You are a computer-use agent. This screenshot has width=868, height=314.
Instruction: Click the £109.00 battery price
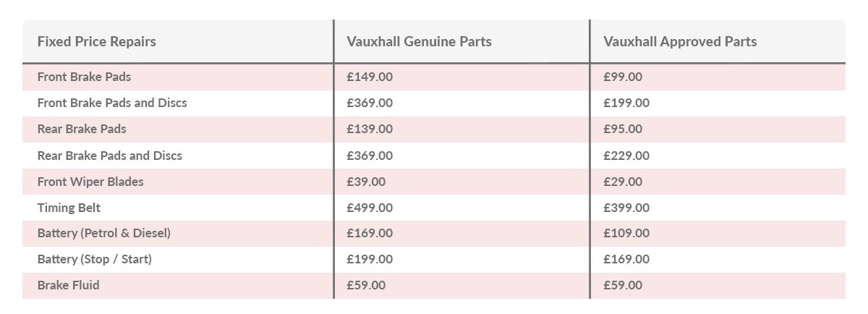click(x=626, y=233)
